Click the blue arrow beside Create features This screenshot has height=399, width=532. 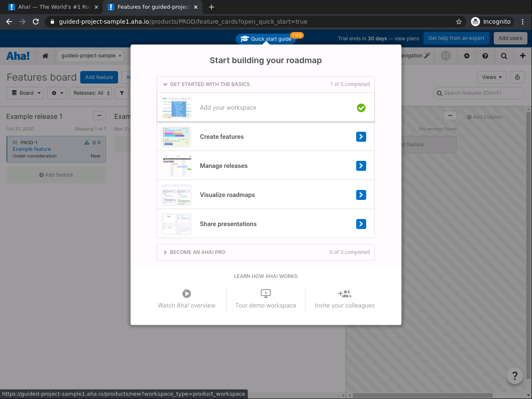click(x=361, y=136)
